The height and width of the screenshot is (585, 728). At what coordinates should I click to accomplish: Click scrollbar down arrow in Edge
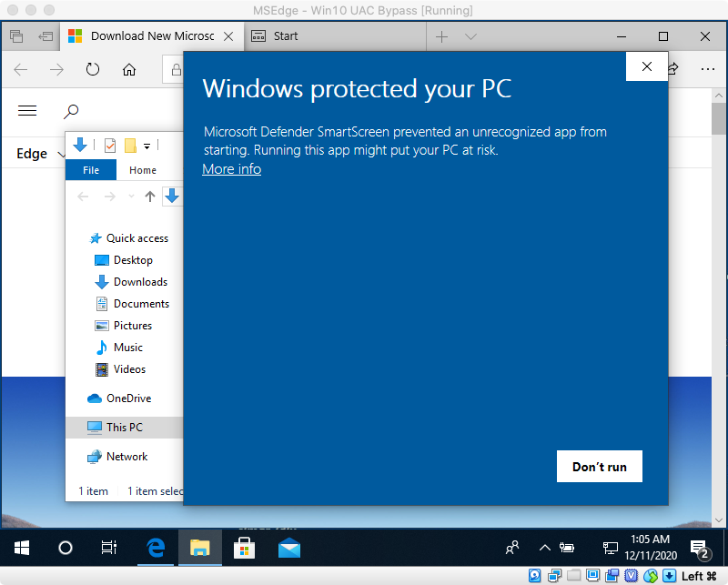click(x=719, y=520)
